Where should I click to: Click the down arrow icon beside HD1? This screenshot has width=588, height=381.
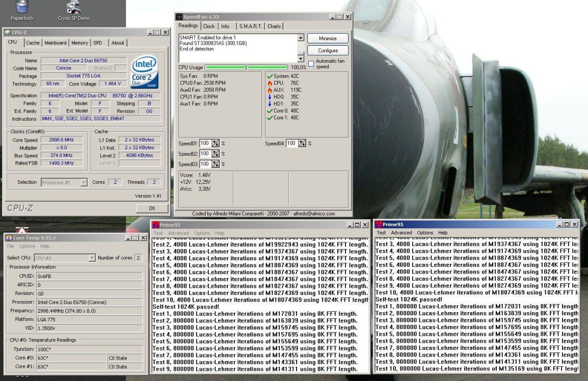(x=269, y=104)
